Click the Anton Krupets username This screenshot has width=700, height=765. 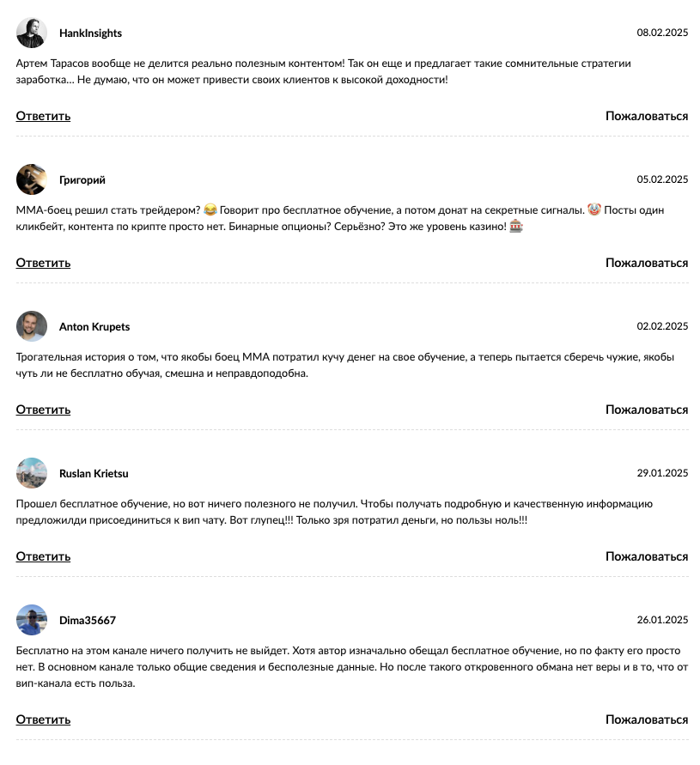tap(94, 327)
